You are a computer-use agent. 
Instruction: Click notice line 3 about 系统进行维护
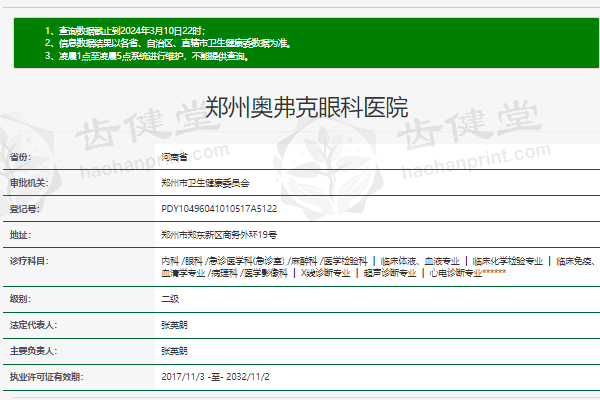[x=147, y=56]
